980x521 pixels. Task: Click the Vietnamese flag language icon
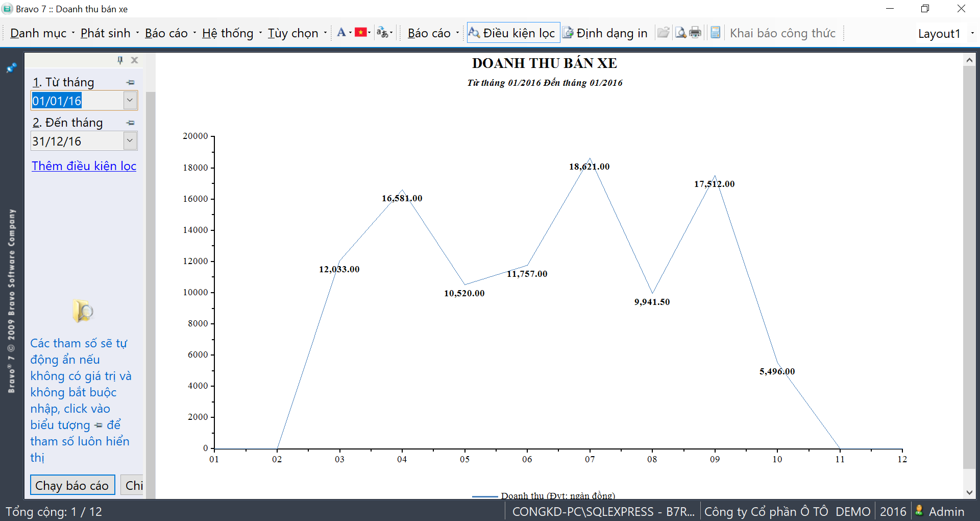[361, 33]
